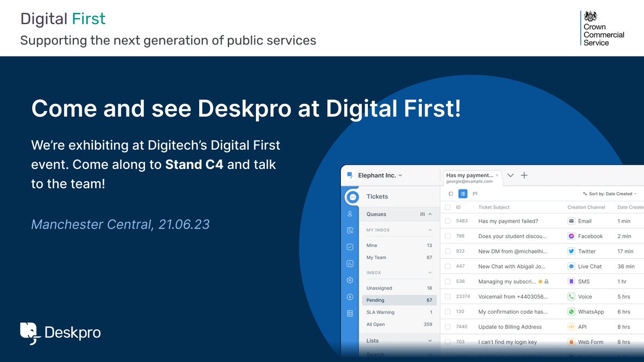
Task: Select the All Open queue
Action: click(399, 324)
